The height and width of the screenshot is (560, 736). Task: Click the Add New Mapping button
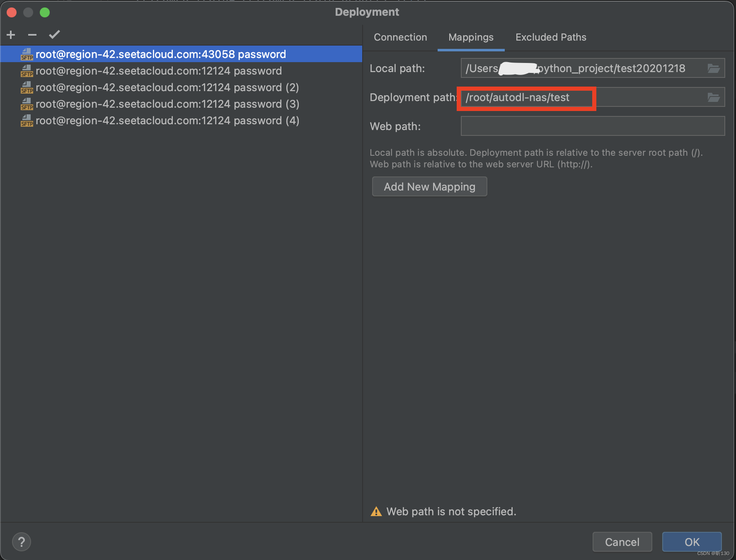point(429,186)
